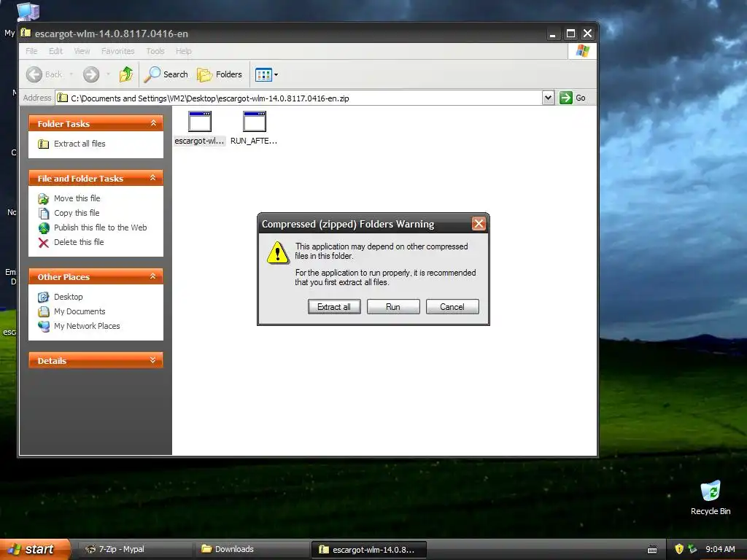Expand the Details panel
747x560 pixels.
tap(153, 360)
